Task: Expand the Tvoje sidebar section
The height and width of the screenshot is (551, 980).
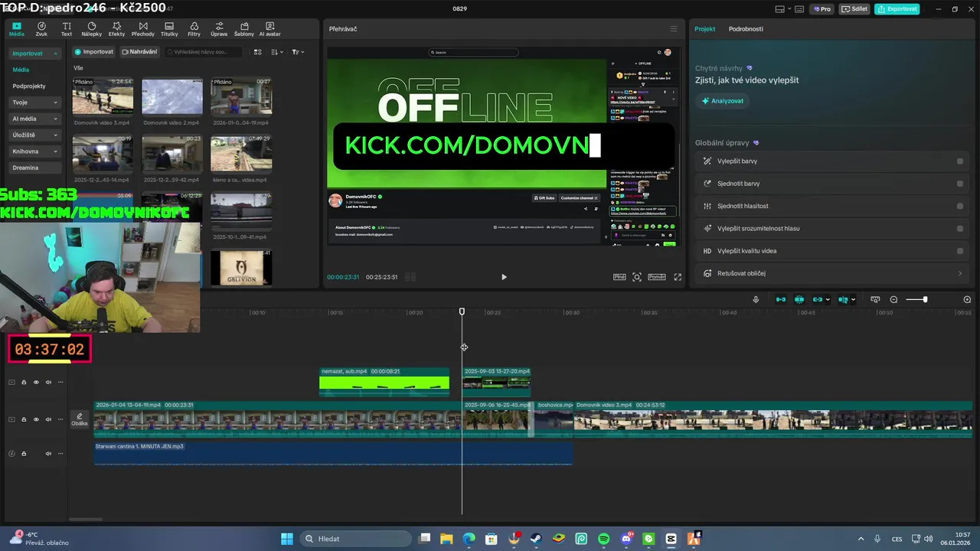Action: [x=35, y=102]
